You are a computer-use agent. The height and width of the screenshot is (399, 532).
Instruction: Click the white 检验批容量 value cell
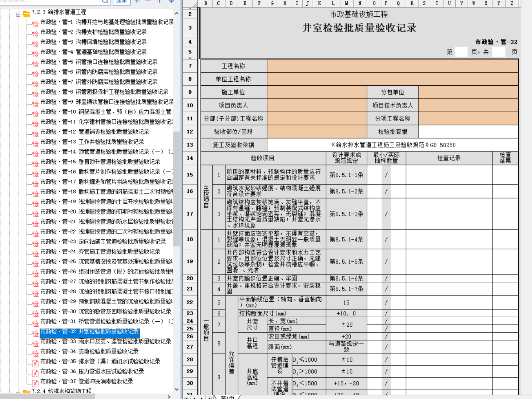click(468, 131)
